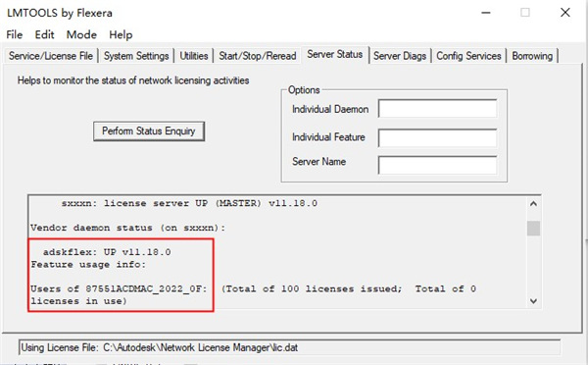Open the Edit menu
The height and width of the screenshot is (365, 588).
[x=44, y=34]
